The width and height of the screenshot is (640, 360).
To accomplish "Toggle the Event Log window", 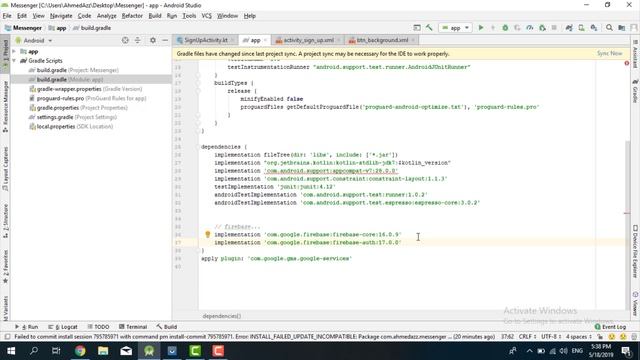I will click(610, 327).
